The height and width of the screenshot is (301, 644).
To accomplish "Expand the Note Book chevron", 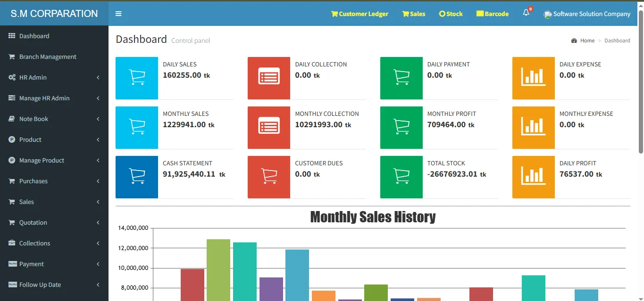I will point(98,119).
